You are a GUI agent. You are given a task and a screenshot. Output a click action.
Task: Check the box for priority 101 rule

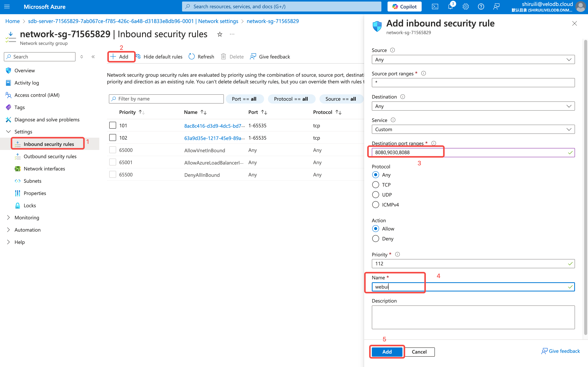tap(113, 125)
